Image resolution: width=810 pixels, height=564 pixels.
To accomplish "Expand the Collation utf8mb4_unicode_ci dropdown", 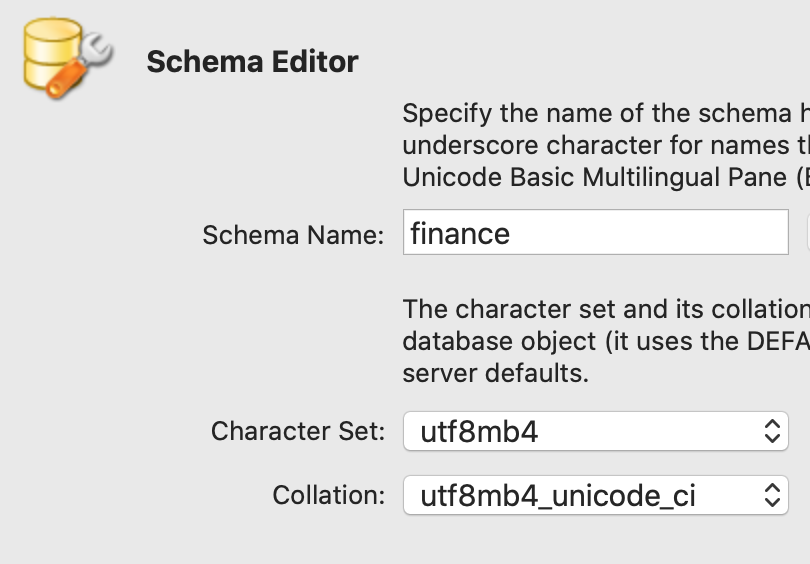I will 595,495.
